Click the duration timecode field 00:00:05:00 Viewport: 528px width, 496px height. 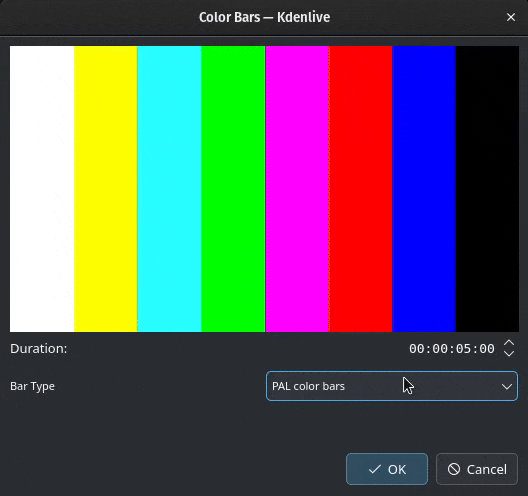[x=452, y=349]
